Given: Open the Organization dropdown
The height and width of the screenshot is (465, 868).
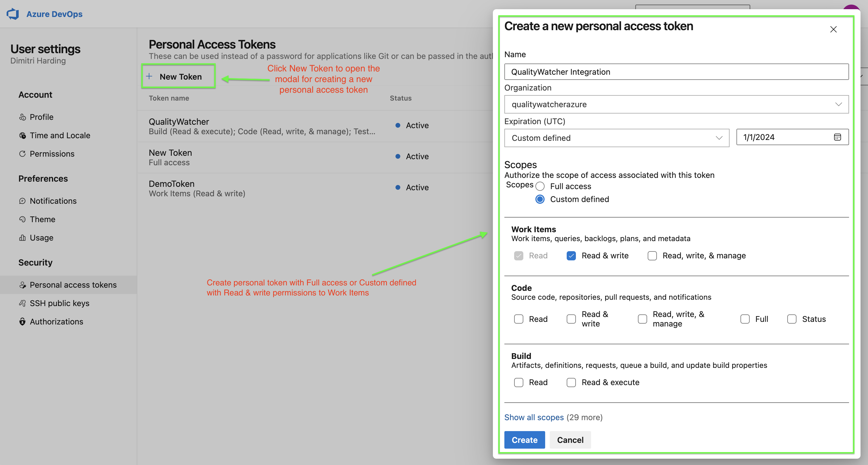Looking at the screenshot, I should tap(676, 105).
